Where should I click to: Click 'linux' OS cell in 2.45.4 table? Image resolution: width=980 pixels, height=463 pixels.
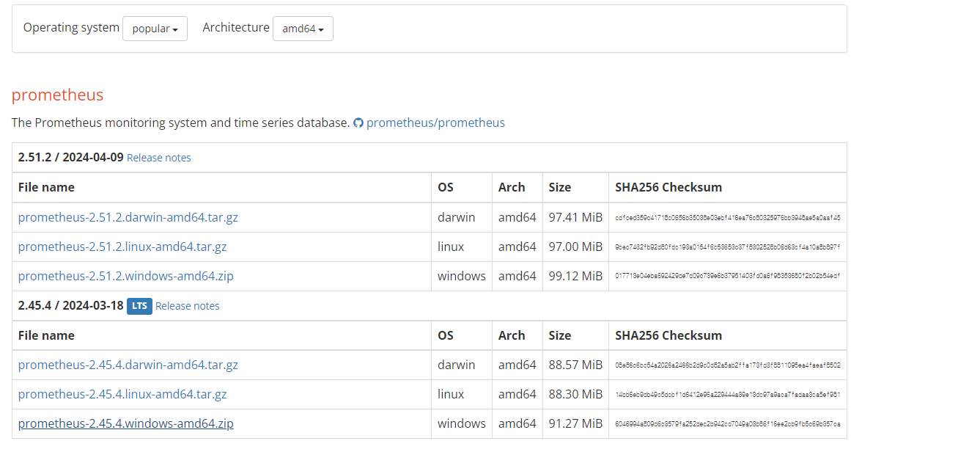(462, 394)
